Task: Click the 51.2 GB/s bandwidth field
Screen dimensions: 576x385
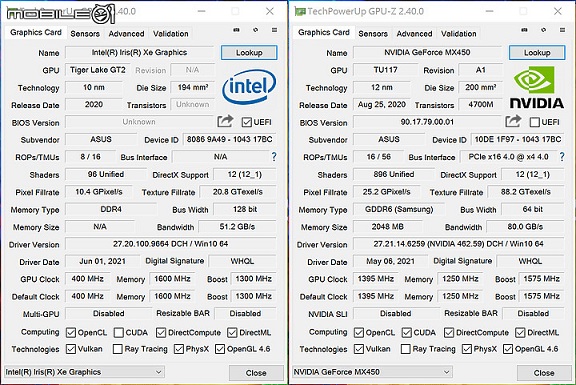Action: point(237,227)
